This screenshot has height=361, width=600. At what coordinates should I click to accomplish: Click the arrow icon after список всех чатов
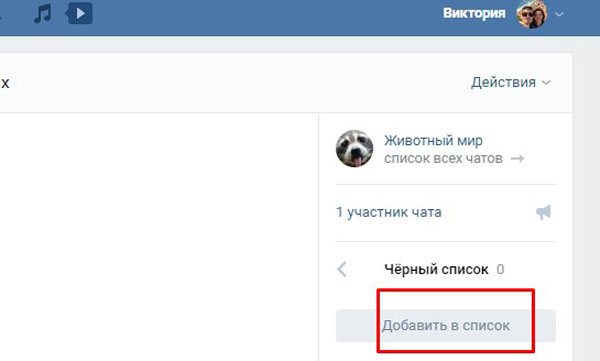point(517,158)
